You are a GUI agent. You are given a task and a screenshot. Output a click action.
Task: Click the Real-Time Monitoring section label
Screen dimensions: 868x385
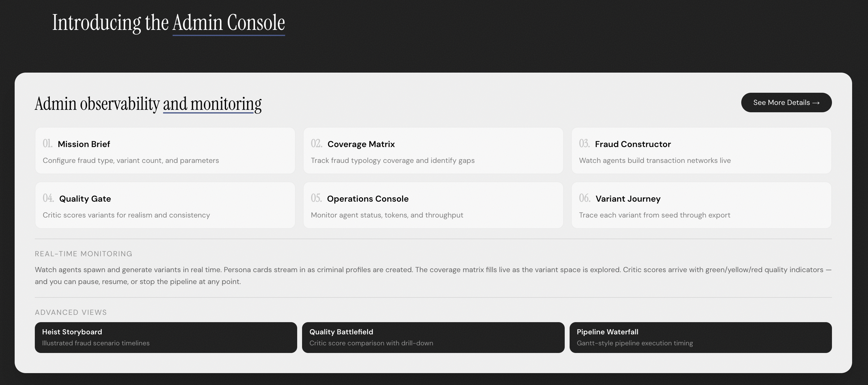[x=83, y=254]
